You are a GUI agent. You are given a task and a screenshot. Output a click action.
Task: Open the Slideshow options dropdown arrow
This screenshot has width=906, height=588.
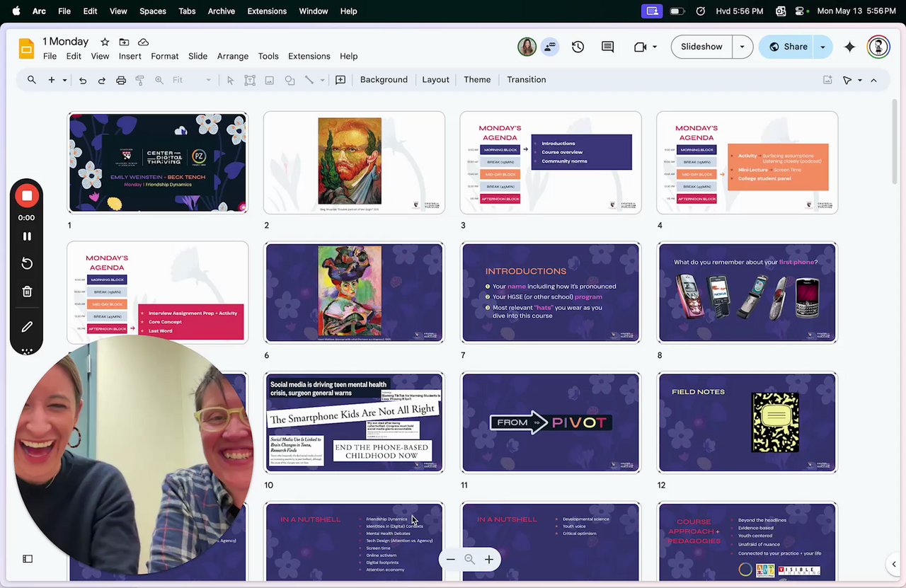tap(742, 47)
